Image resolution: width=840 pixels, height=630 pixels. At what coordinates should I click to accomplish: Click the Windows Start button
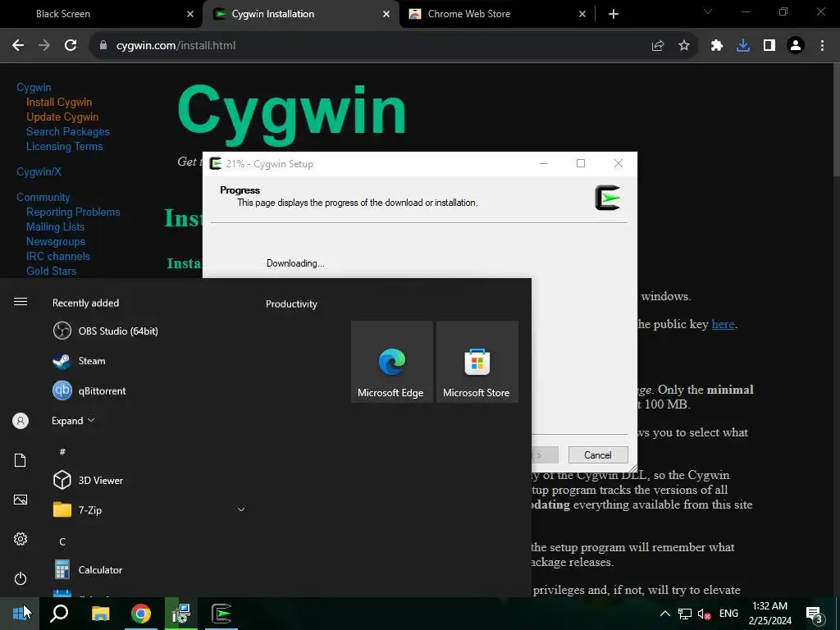(x=20, y=614)
